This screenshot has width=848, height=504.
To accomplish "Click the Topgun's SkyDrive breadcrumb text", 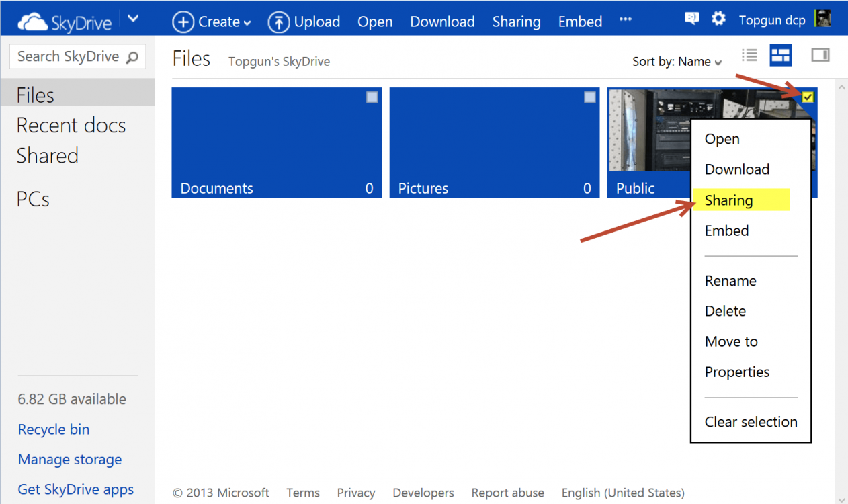I will tap(279, 62).
